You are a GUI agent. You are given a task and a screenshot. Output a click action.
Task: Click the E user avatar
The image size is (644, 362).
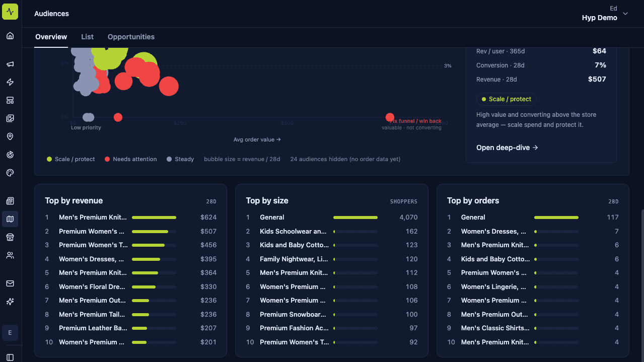(x=10, y=333)
